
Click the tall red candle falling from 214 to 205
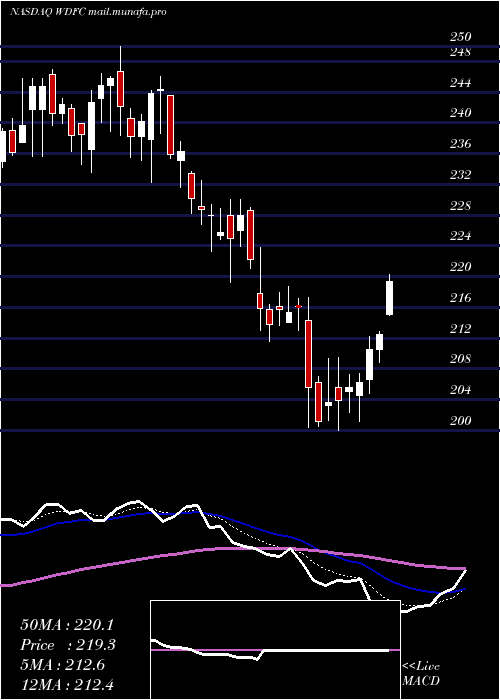point(308,354)
